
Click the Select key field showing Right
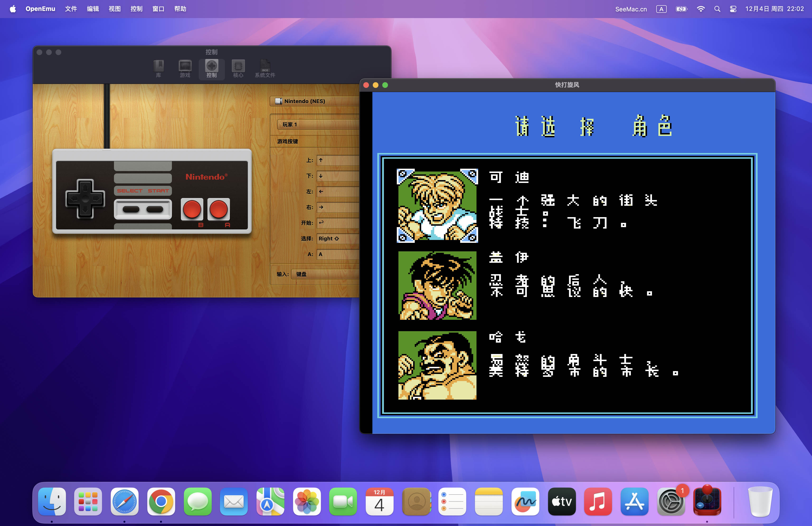tap(338, 239)
